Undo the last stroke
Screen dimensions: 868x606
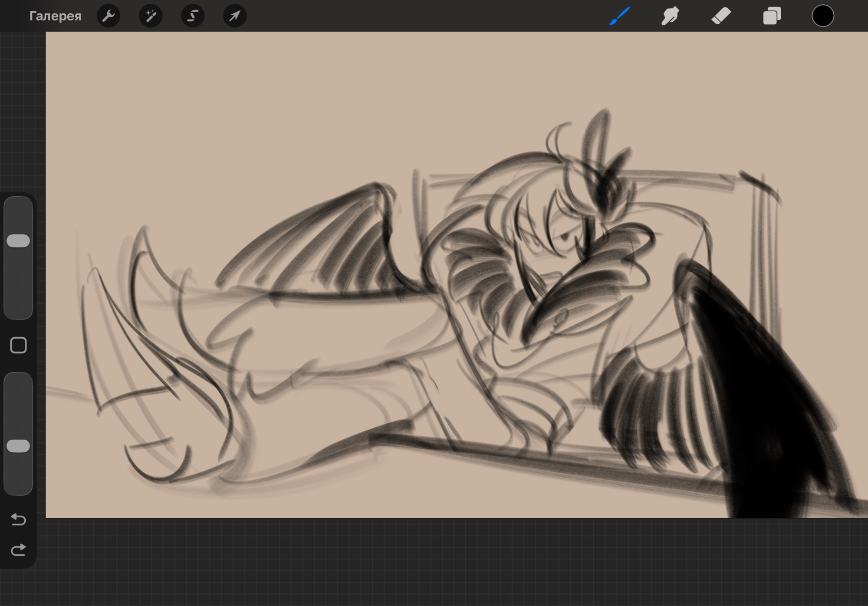[18, 519]
